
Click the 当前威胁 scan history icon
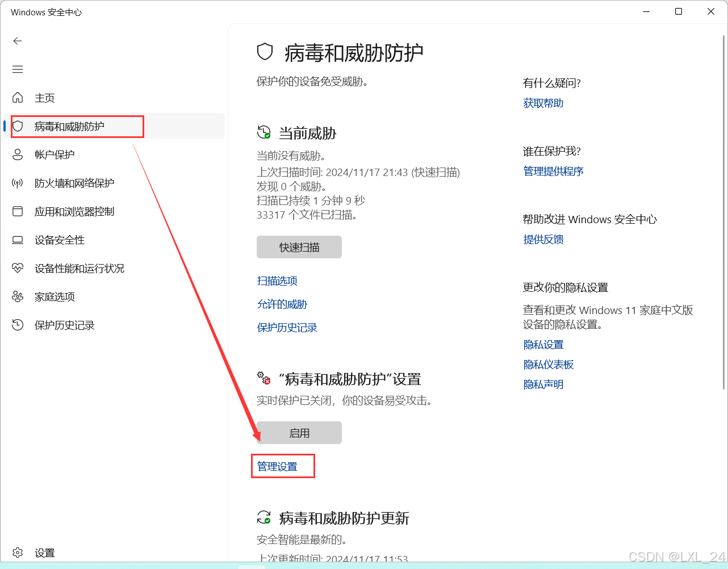click(x=264, y=132)
